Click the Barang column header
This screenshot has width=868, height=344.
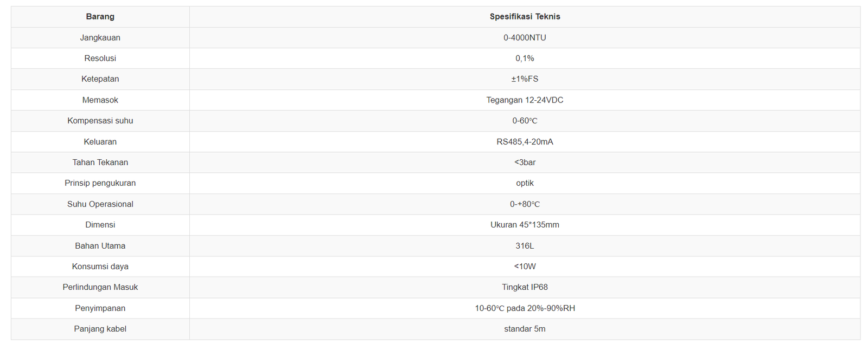(100, 17)
